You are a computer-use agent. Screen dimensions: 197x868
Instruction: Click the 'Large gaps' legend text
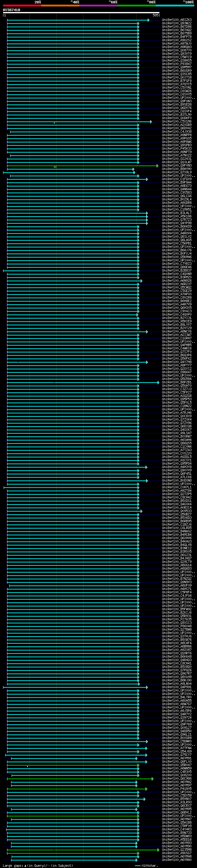coord(13,865)
